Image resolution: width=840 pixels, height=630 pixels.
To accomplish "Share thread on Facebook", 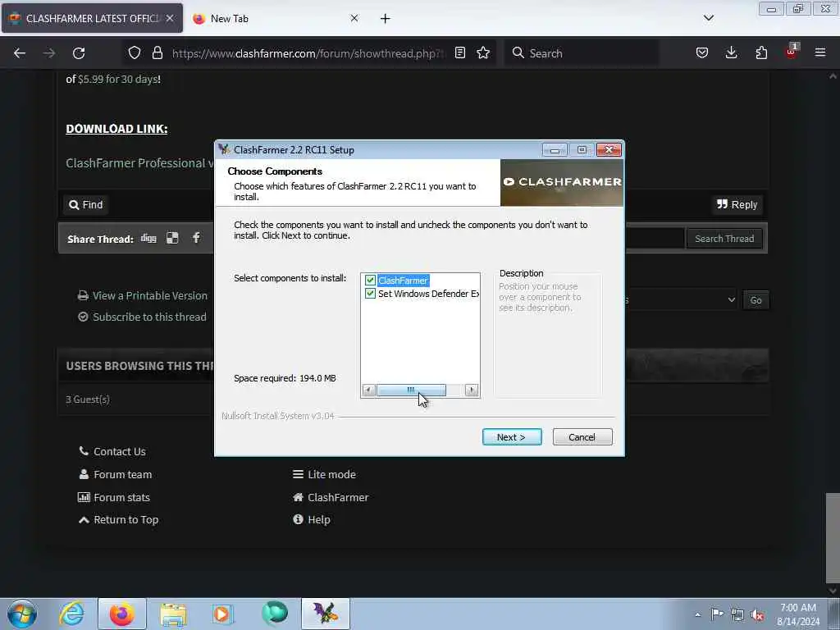I will click(196, 239).
